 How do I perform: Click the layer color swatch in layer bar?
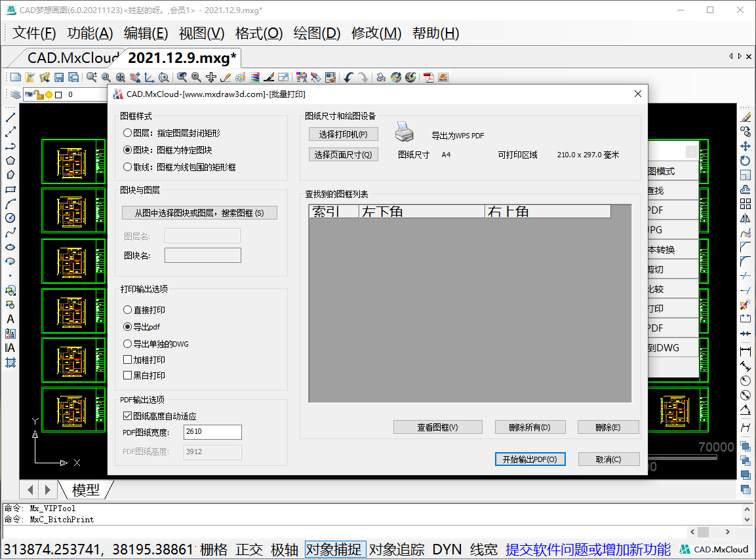pyautogui.click(x=58, y=94)
